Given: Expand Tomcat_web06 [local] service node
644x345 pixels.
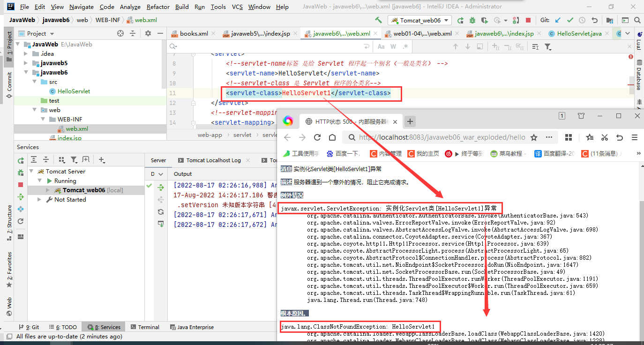Looking at the screenshot, I should [48, 190].
